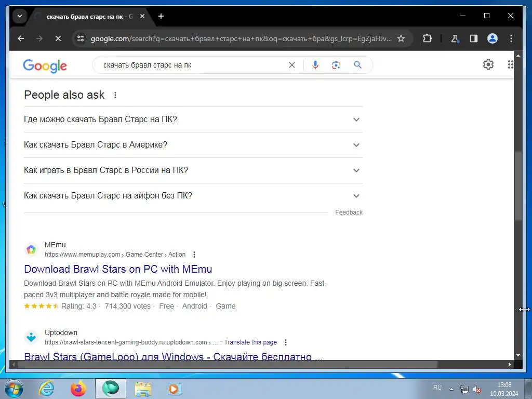This screenshot has width=532, height=399.
Task: Launch Firefox from taskbar
Action: pos(78,389)
